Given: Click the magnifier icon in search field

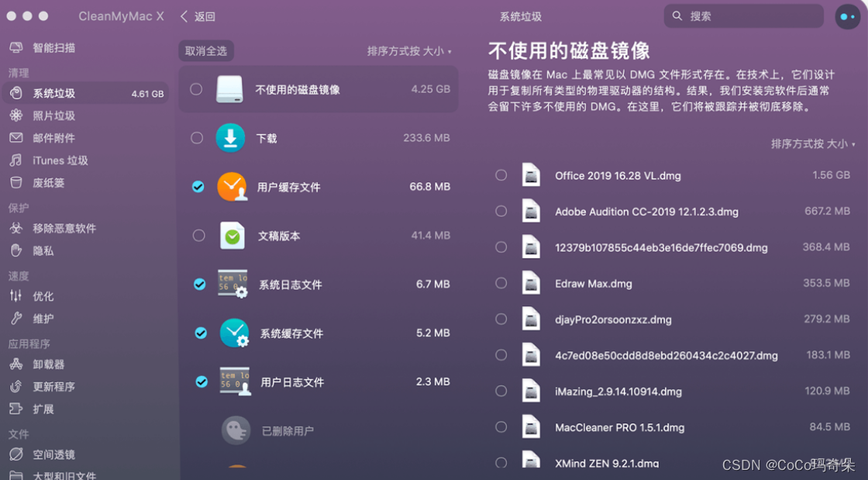Looking at the screenshot, I should point(677,16).
